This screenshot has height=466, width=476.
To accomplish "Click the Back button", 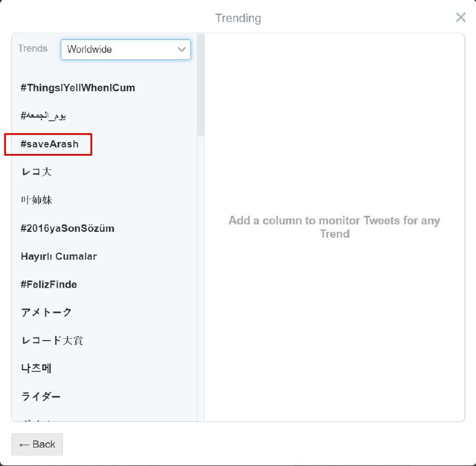I will (x=37, y=444).
